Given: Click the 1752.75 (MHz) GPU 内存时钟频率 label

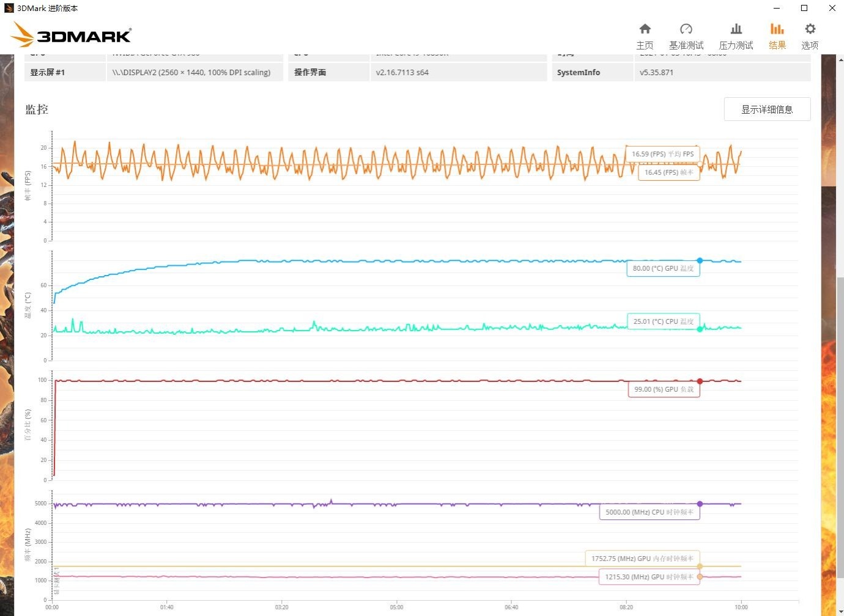Looking at the screenshot, I should click(x=642, y=558).
